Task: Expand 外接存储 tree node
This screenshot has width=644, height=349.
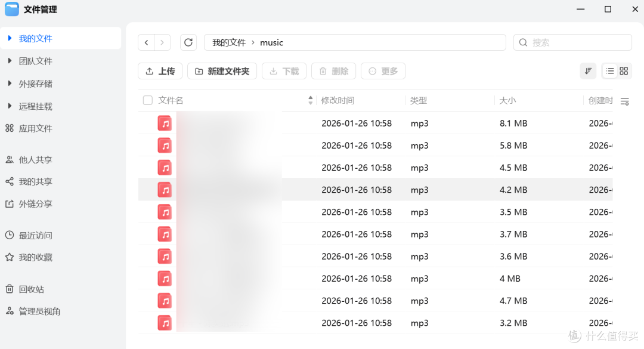Action: click(10, 84)
